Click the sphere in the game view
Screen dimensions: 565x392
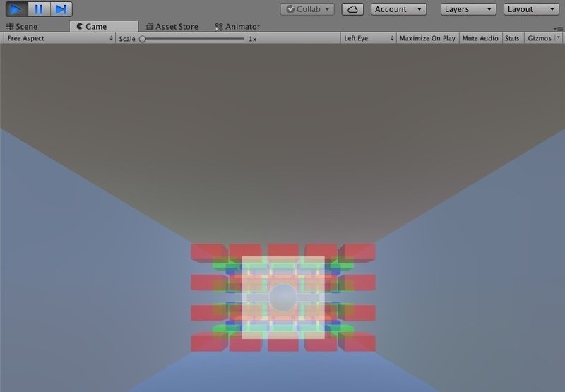pos(283,297)
